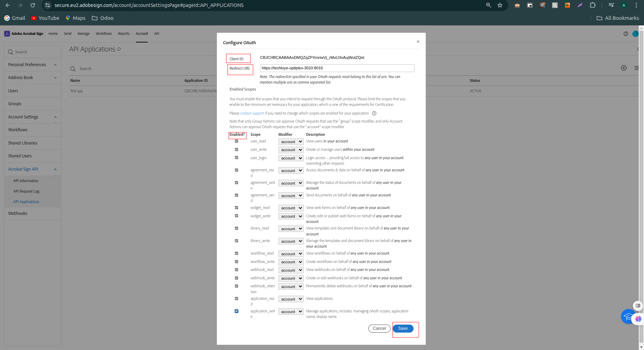Click the sidebar Search field
This screenshot has height=350, width=644.
(x=32, y=52)
